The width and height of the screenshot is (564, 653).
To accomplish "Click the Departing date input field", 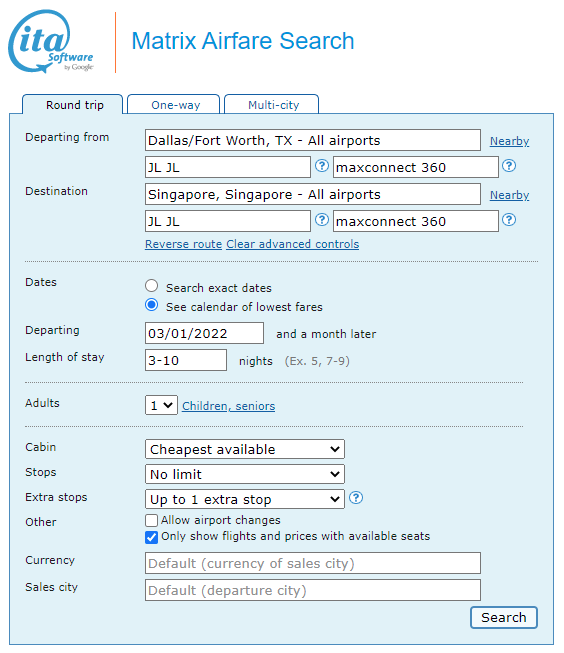I will click(205, 333).
